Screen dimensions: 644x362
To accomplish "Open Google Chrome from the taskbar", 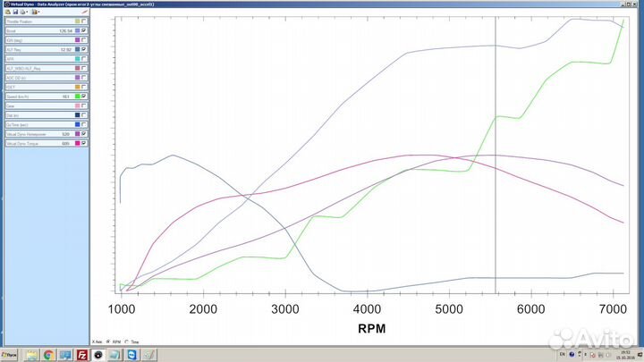I will click(x=48, y=355).
